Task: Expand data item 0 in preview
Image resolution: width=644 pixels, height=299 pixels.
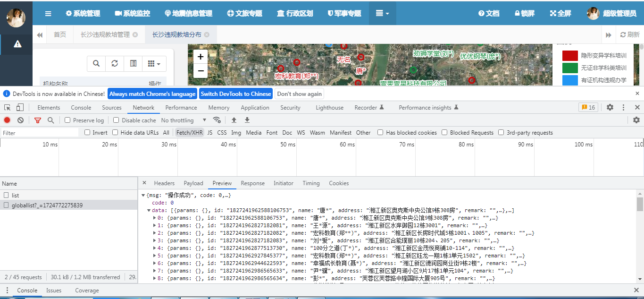Action: point(155,218)
